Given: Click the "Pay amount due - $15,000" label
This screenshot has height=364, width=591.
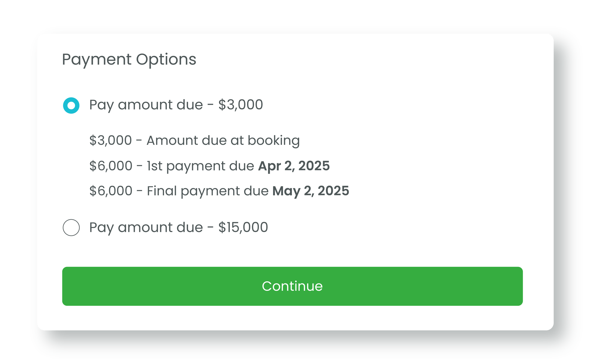Looking at the screenshot, I should click(x=178, y=227).
